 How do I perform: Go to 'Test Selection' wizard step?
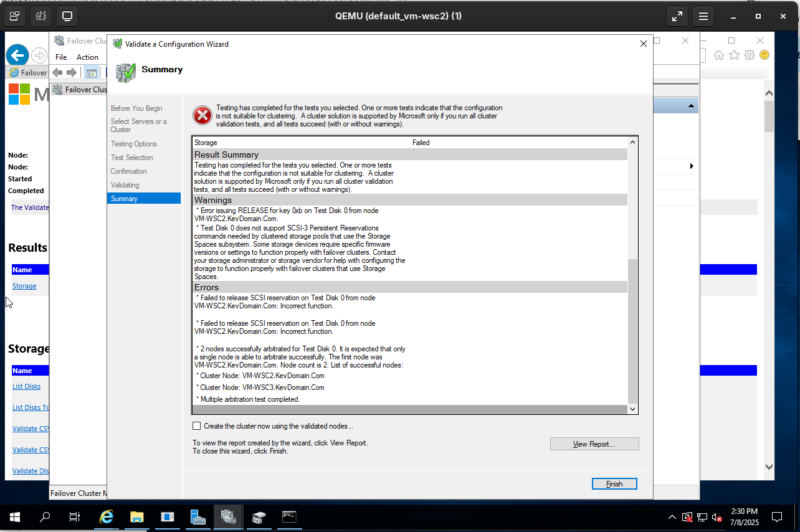point(132,158)
